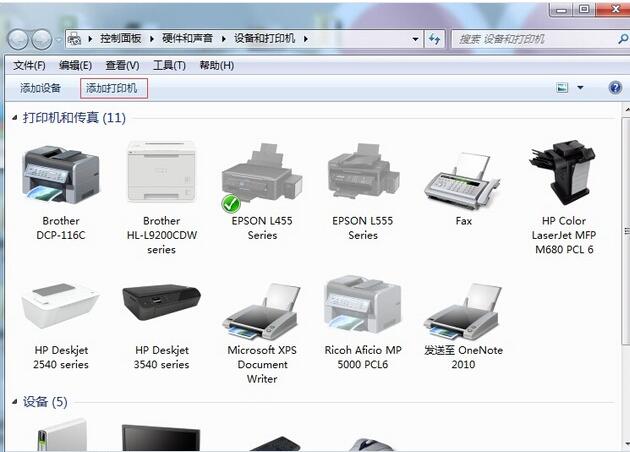Open the 编辑(E) menu
The width and height of the screenshot is (630, 452).
76,65
